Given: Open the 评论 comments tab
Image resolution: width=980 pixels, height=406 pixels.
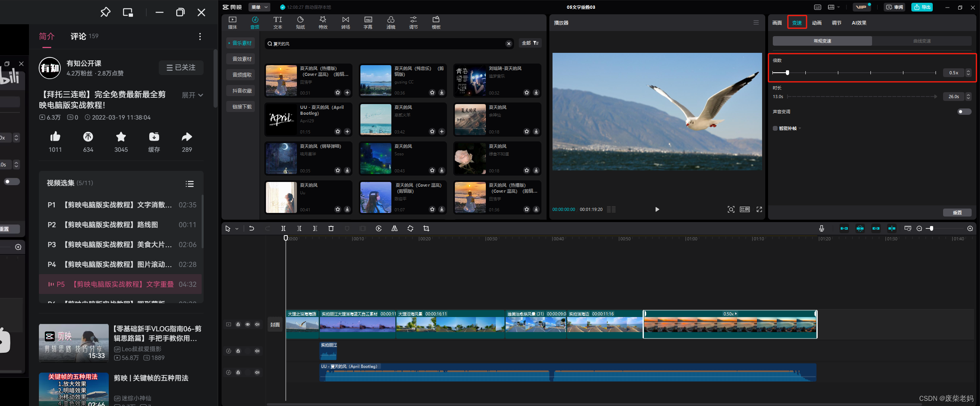Looking at the screenshot, I should click(x=84, y=37).
